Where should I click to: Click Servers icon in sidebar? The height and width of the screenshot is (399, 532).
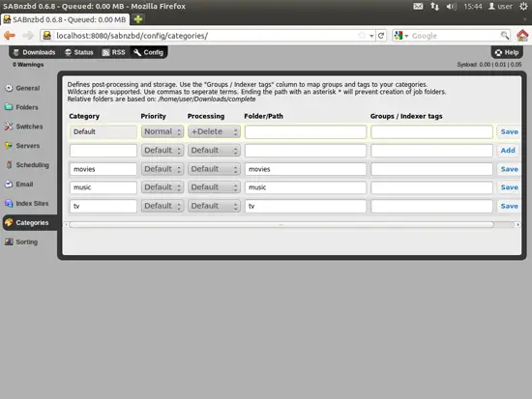click(x=9, y=146)
